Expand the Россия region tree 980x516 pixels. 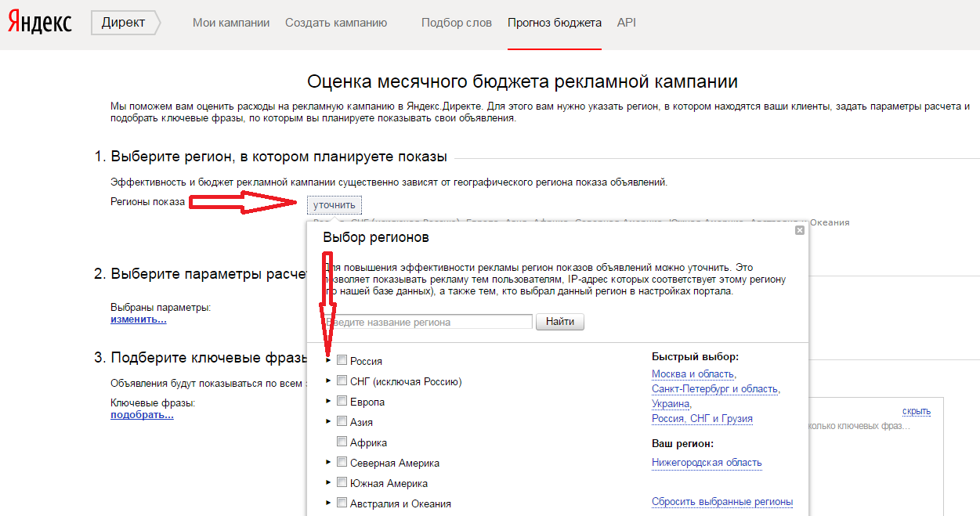[328, 360]
